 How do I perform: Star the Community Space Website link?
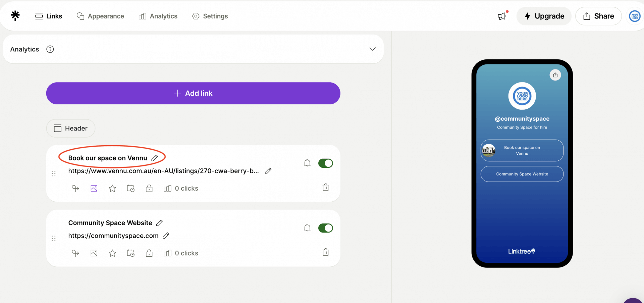112,253
